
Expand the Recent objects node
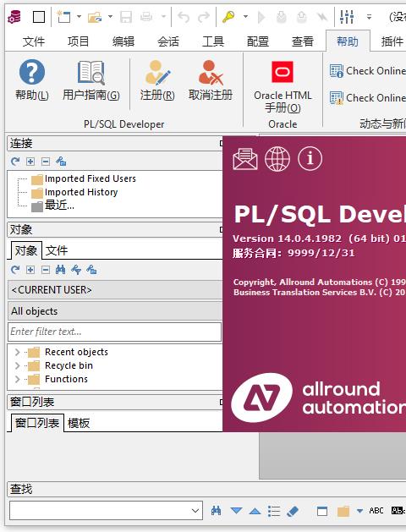pos(17,352)
